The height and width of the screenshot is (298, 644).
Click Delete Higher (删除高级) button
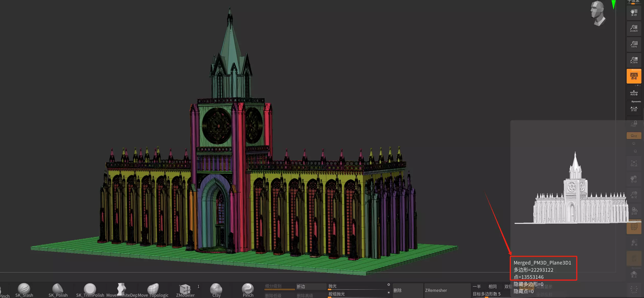pyautogui.click(x=311, y=295)
